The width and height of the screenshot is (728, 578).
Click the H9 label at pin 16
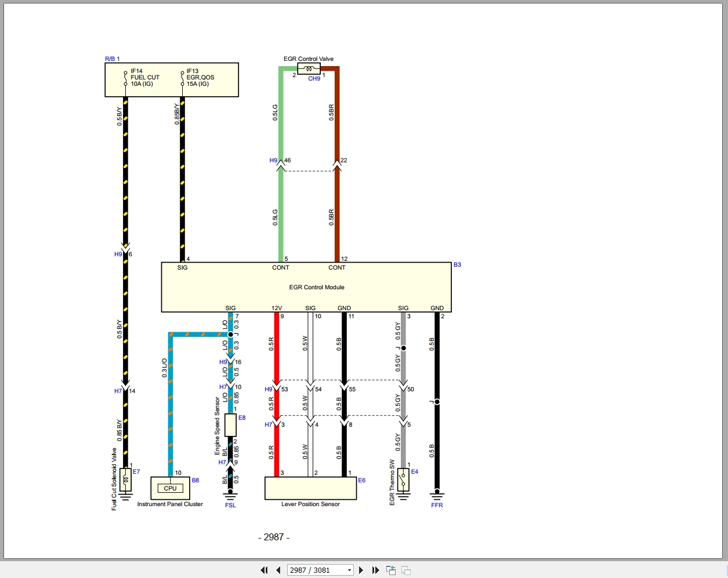click(223, 362)
